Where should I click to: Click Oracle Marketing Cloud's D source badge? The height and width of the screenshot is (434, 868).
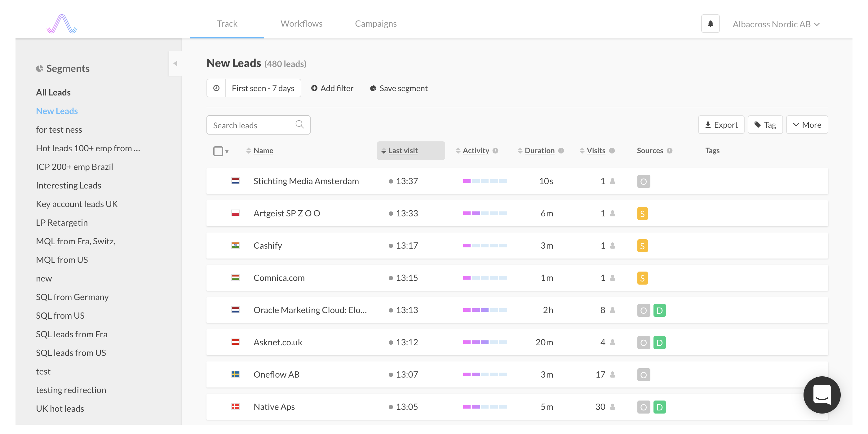(x=659, y=310)
